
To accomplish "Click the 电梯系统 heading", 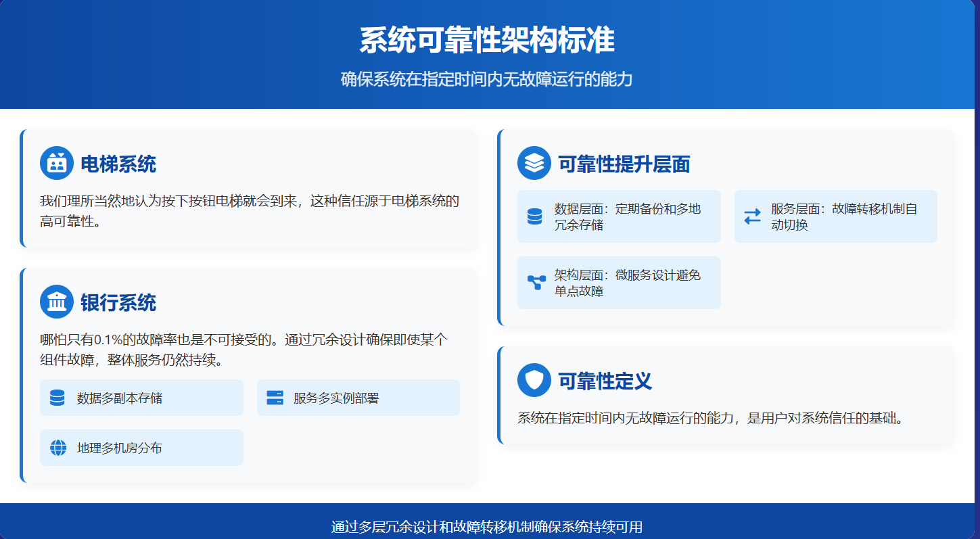I will point(118,164).
